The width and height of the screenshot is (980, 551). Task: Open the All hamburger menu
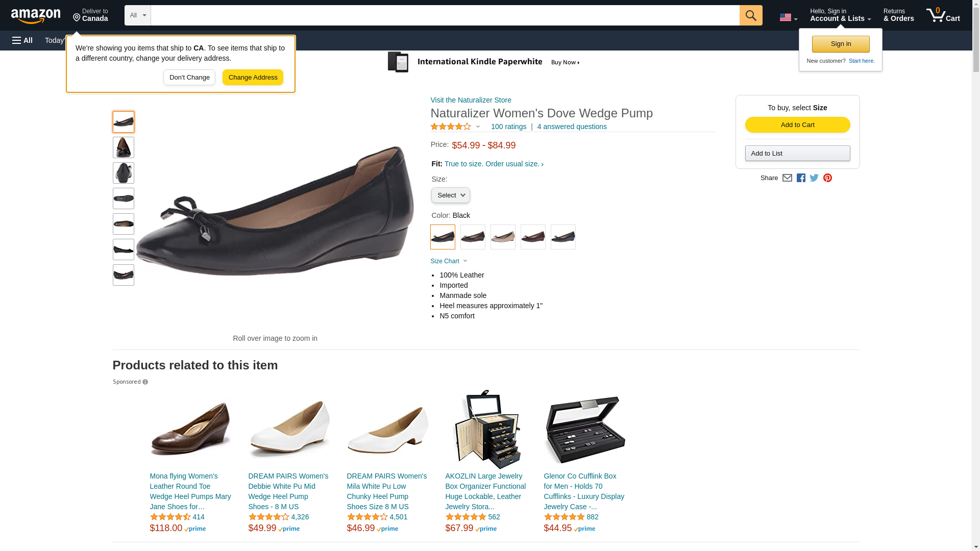tap(22, 40)
